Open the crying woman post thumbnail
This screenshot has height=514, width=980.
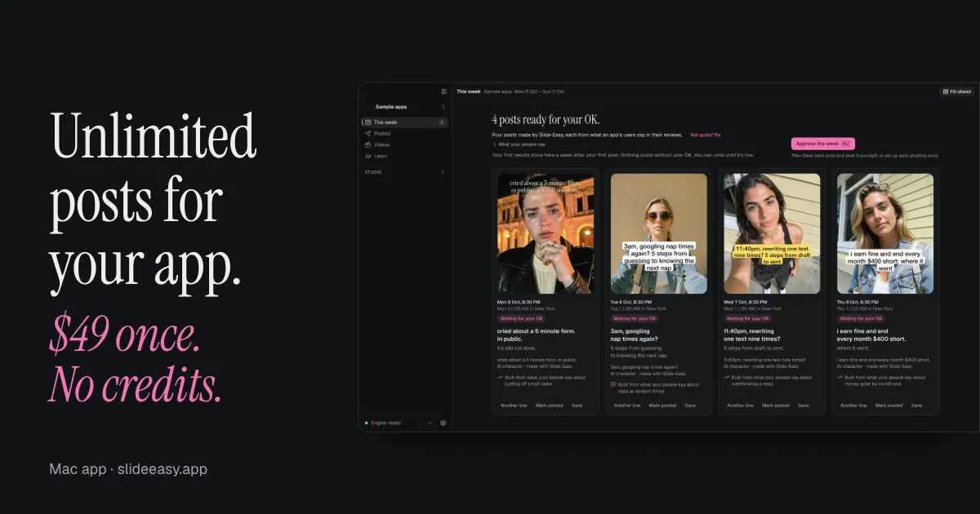click(546, 233)
